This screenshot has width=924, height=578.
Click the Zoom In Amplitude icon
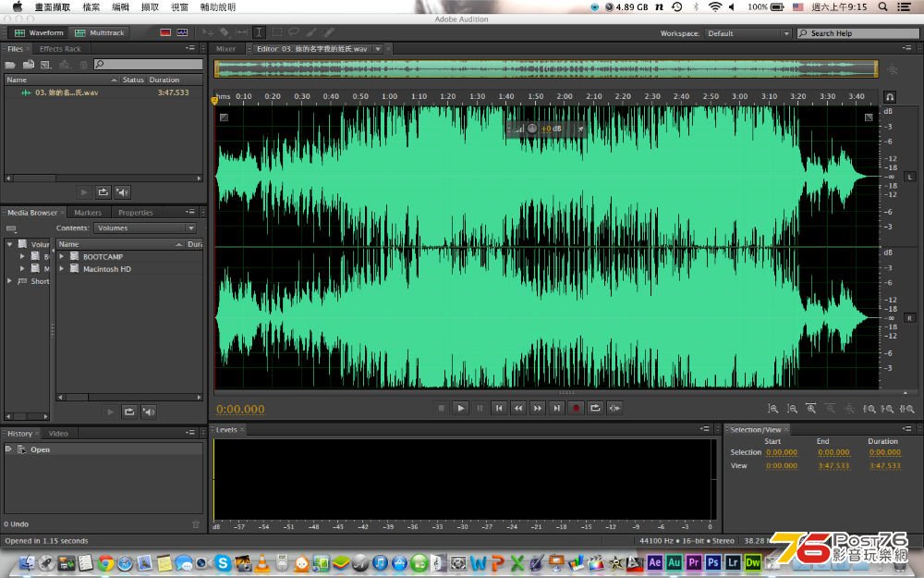click(x=772, y=408)
